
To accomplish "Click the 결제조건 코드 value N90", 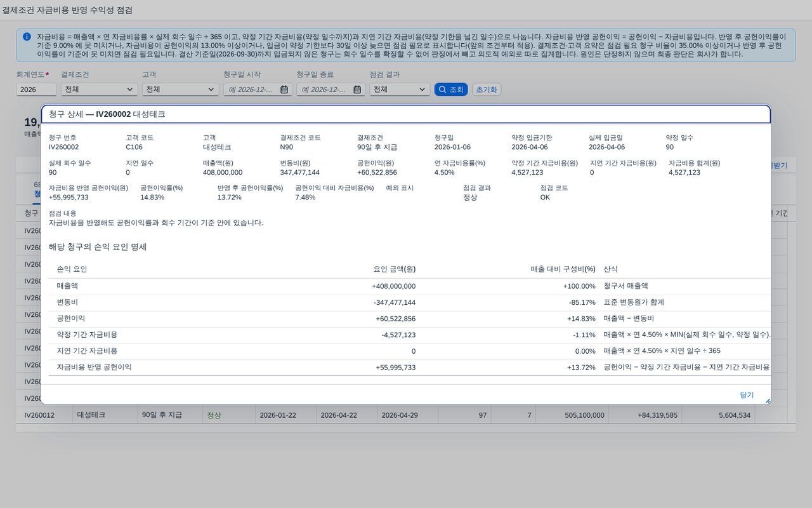I will (x=286, y=147).
